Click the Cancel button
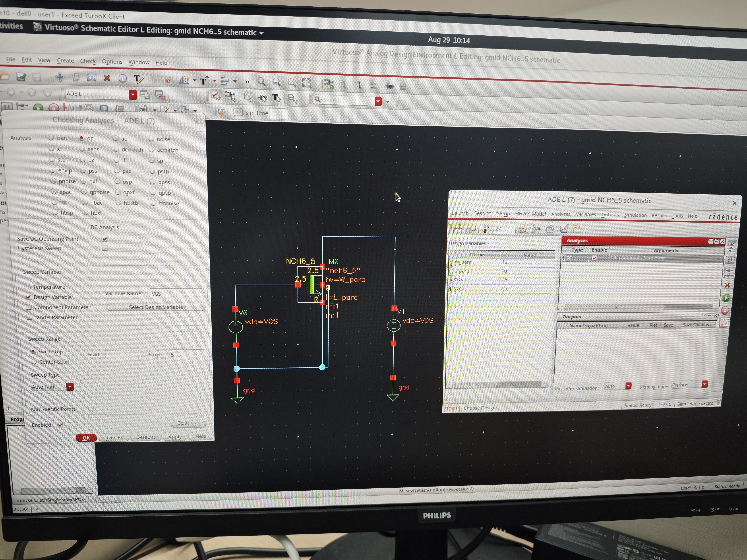This screenshot has height=560, width=747. tap(114, 437)
